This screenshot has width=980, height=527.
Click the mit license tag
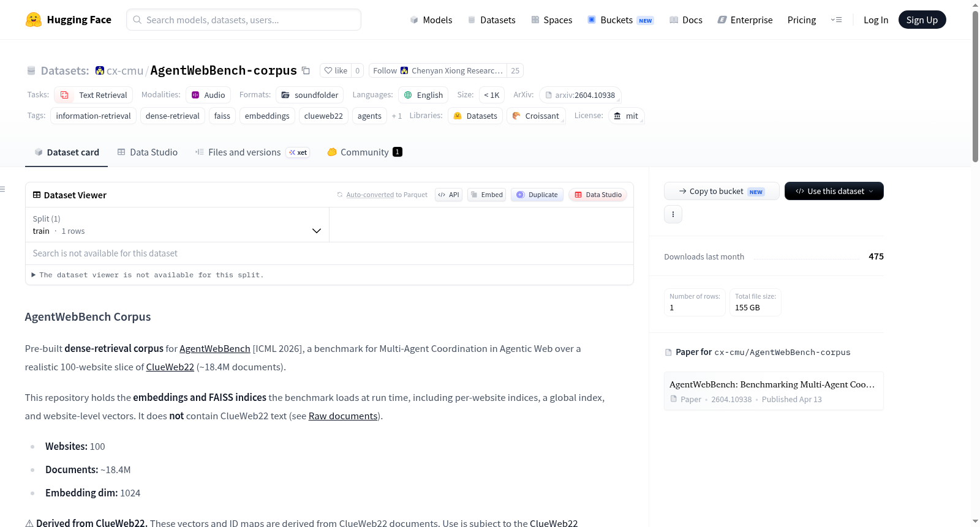(626, 116)
